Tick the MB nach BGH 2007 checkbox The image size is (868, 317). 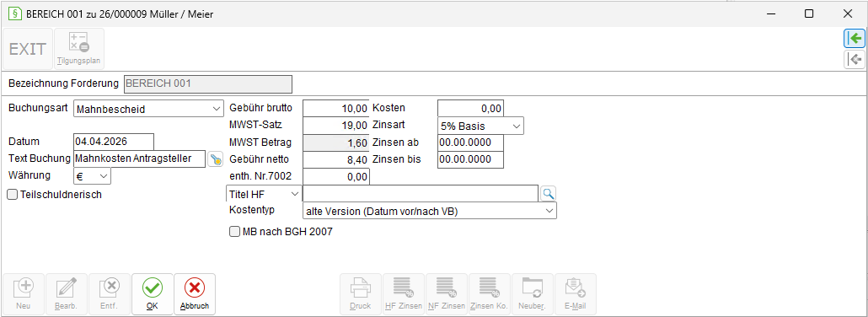click(234, 232)
